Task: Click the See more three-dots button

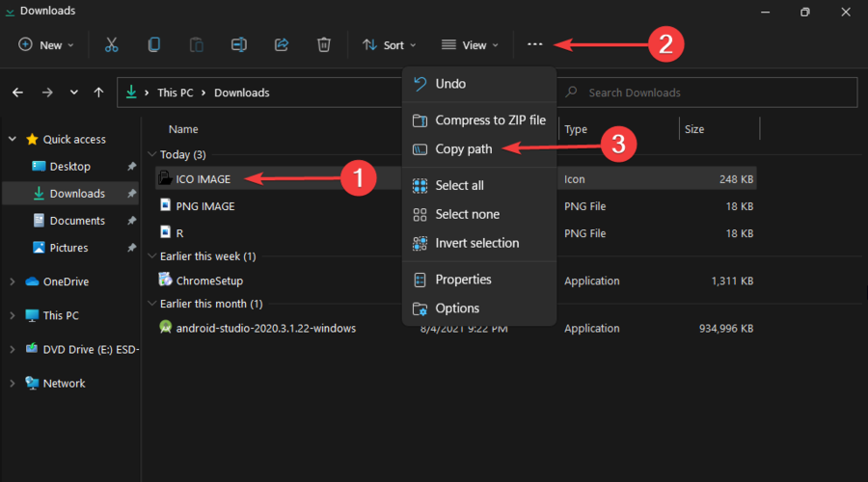Action: coord(535,44)
